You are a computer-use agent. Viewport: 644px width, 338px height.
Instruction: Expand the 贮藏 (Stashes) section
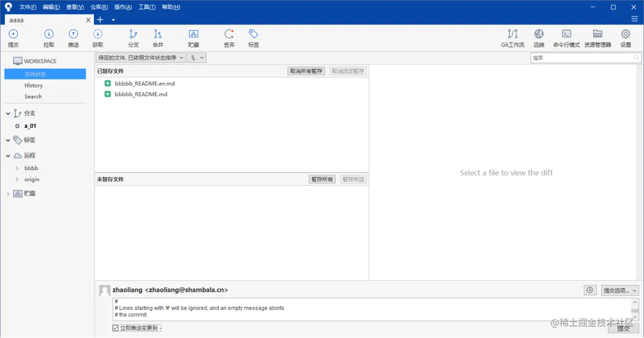[x=8, y=194]
